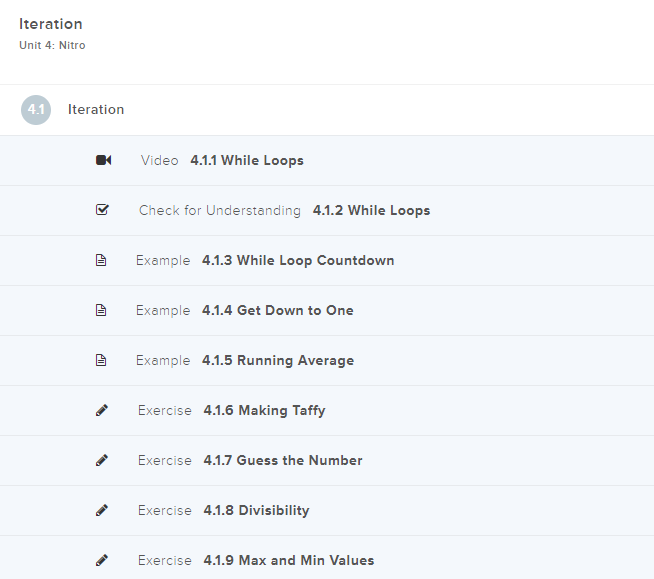654x579 pixels.
Task: Click pencil icon beside Making Taffy exercise
Action: point(102,410)
